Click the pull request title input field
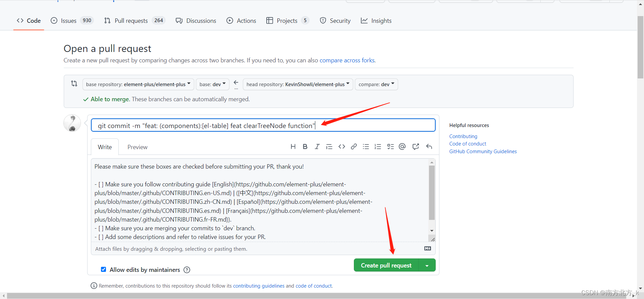 [263, 125]
